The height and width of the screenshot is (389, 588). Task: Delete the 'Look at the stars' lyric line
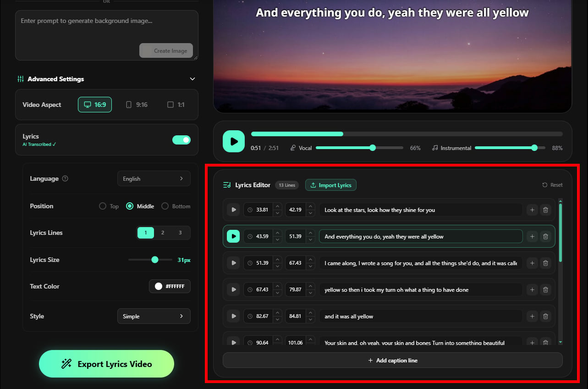545,210
